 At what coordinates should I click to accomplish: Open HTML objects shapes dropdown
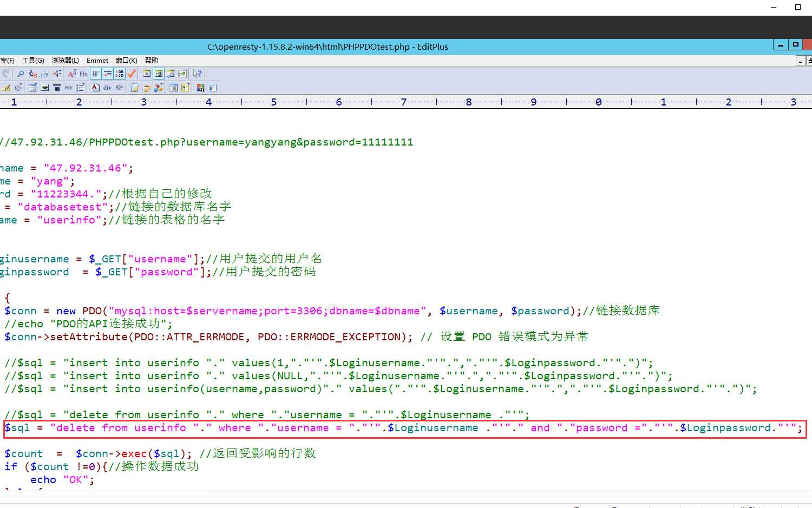pos(159,88)
